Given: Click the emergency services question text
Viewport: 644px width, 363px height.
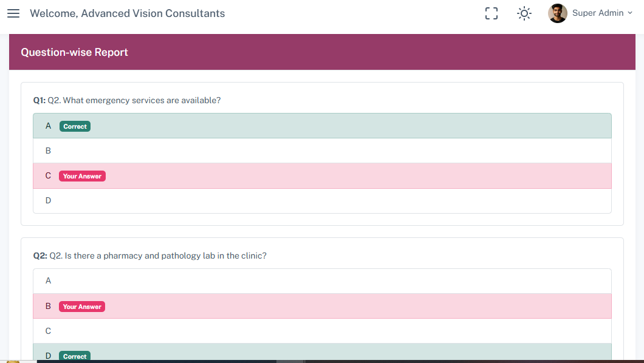Looking at the screenshot, I should click(134, 100).
